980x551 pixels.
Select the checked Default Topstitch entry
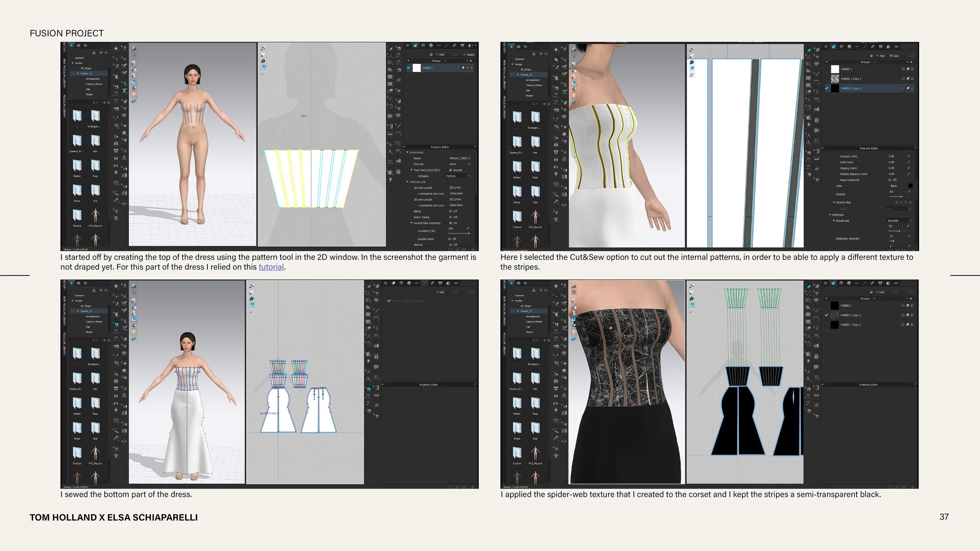point(413,301)
